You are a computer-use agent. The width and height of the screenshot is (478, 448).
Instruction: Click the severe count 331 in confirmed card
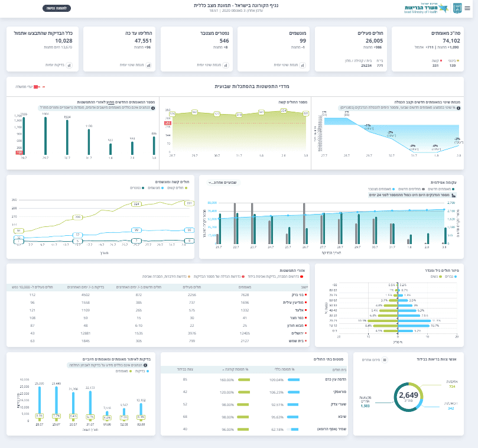pyautogui.click(x=435, y=66)
